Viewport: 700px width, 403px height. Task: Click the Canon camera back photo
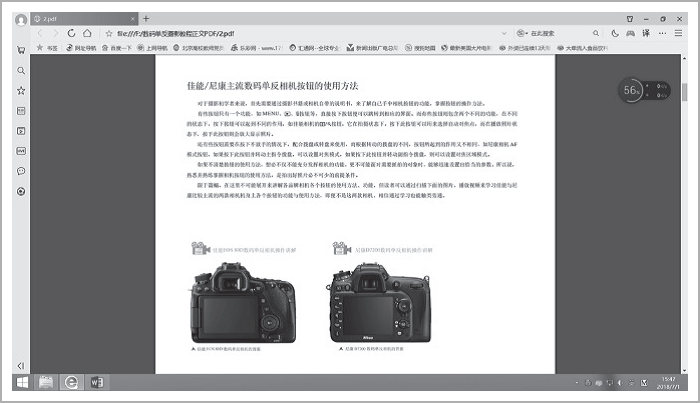(243, 303)
